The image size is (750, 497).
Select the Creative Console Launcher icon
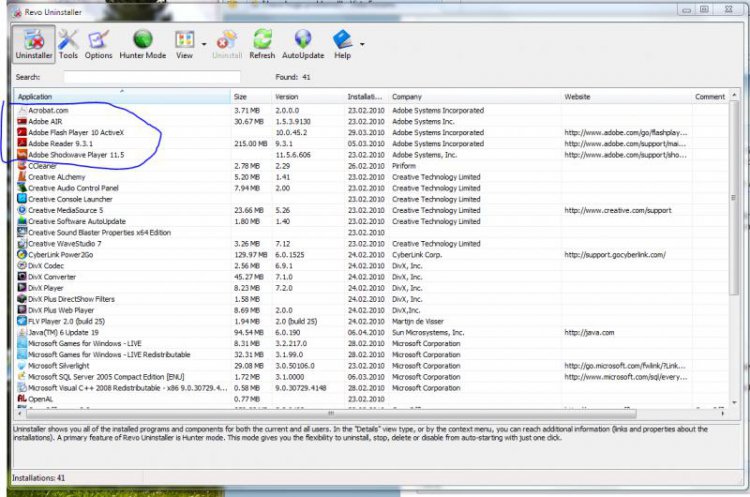tap(22, 199)
